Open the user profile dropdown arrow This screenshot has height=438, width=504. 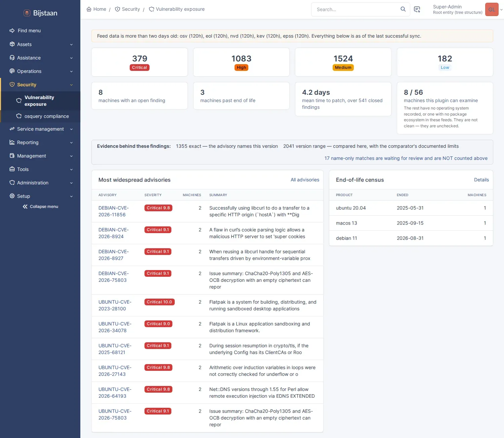coord(501,10)
